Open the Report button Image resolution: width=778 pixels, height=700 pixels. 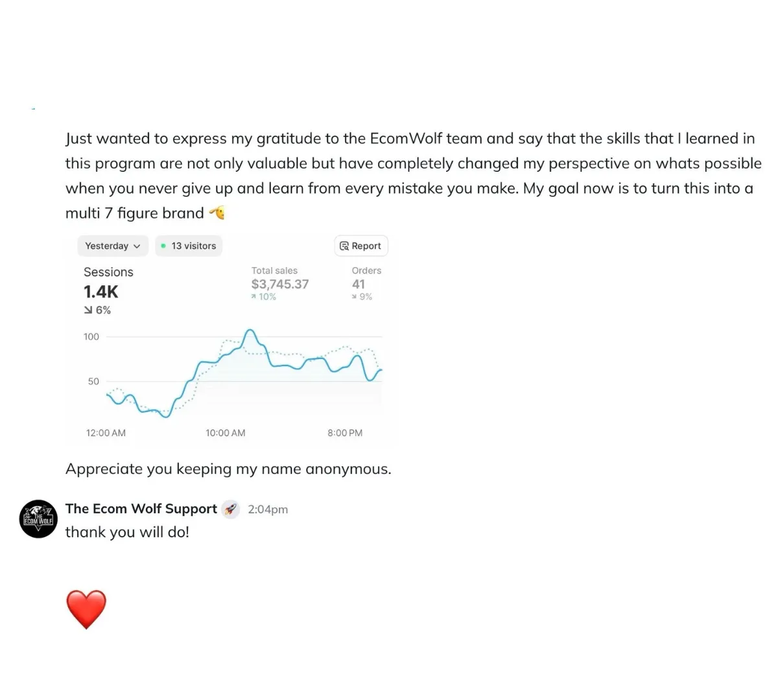tap(361, 246)
